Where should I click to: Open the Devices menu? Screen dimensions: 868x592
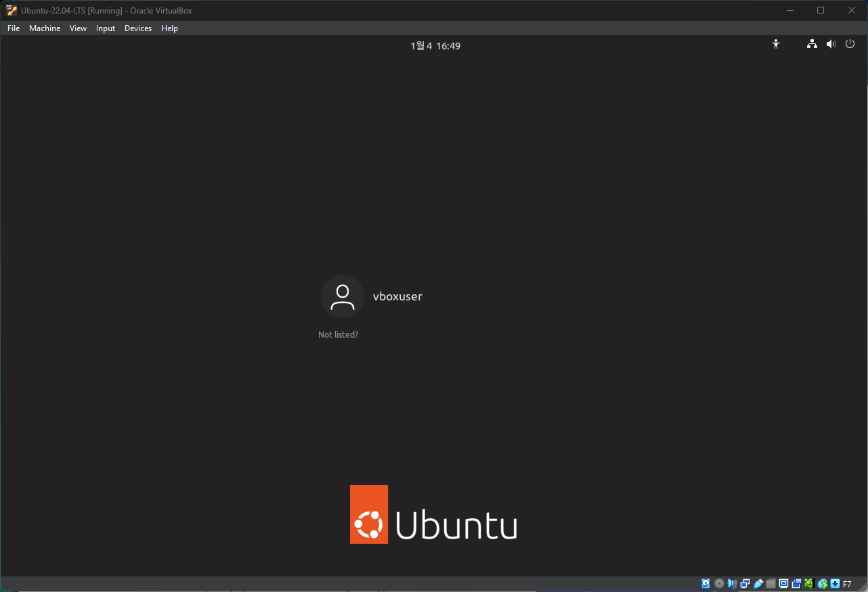(138, 28)
